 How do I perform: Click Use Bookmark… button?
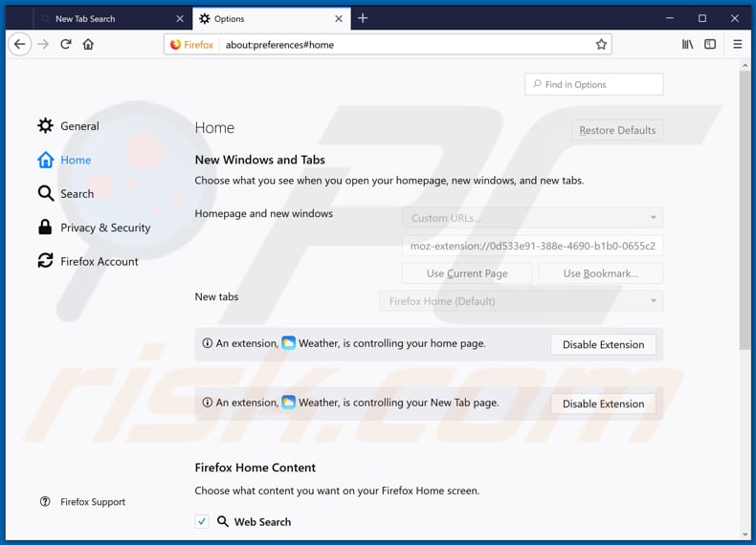600,273
